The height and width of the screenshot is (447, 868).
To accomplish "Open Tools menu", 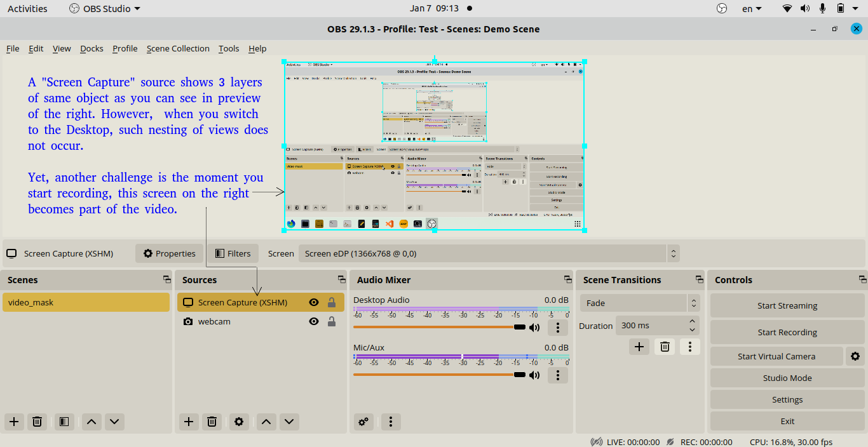I will pos(229,48).
